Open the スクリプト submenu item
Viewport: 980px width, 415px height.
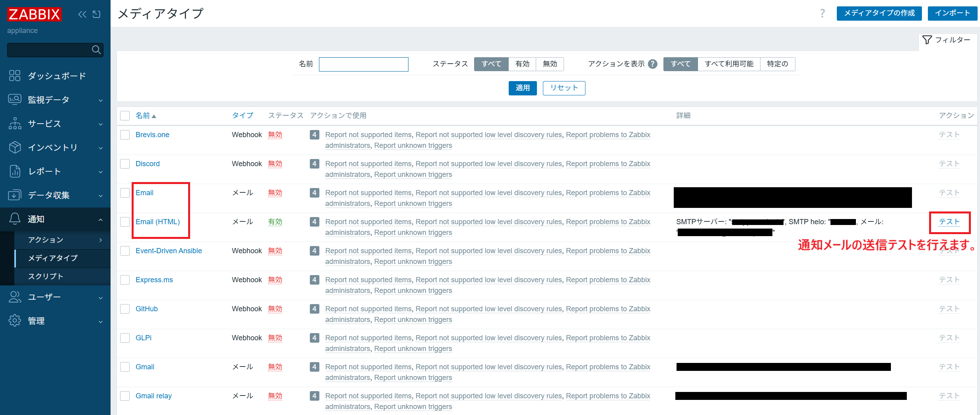click(62, 277)
